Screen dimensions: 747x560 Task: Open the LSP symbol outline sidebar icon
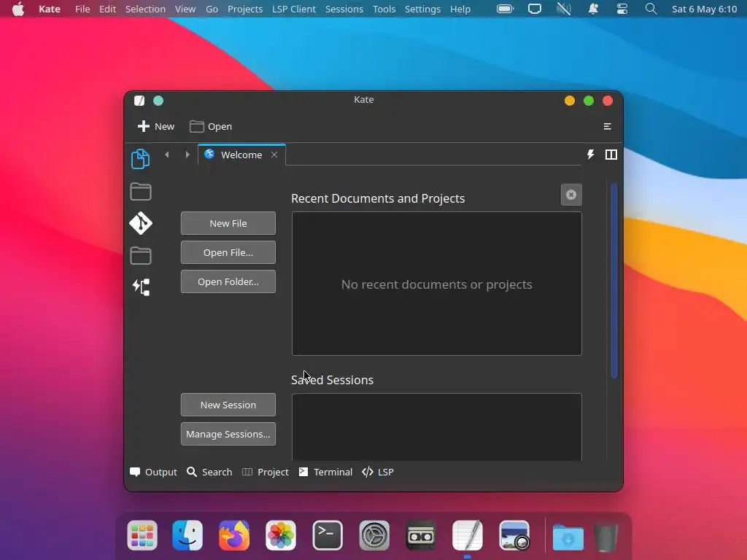pyautogui.click(x=141, y=287)
